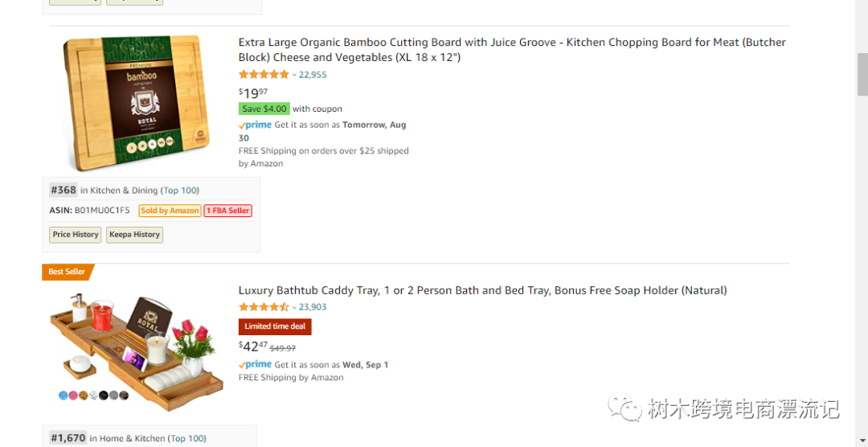Click the star rating of bathtub caddy tray
This screenshot has height=447, width=868.
click(x=264, y=307)
